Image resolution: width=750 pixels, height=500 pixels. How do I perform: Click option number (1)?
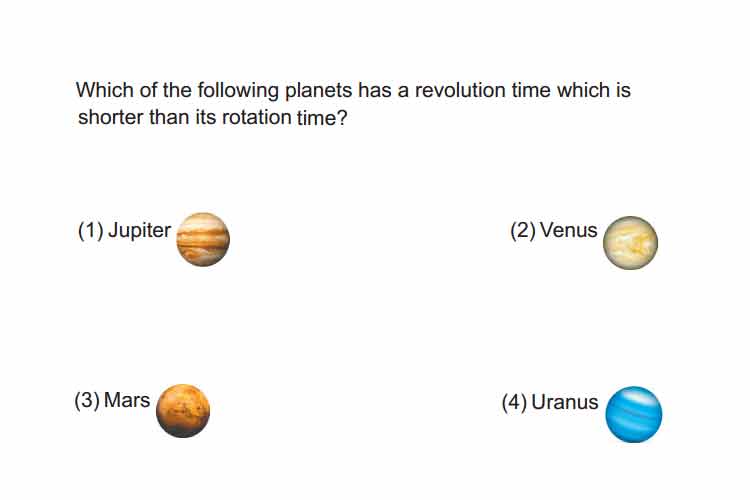[x=90, y=231]
